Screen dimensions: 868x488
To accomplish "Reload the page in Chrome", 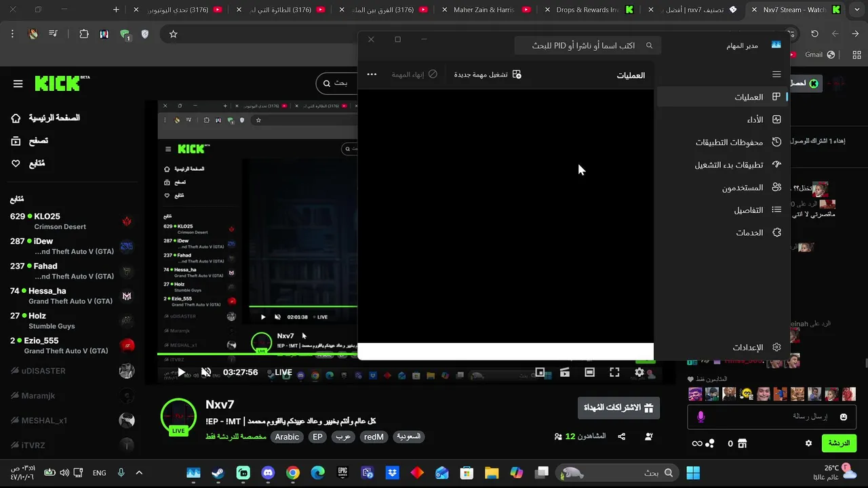I will tap(814, 34).
